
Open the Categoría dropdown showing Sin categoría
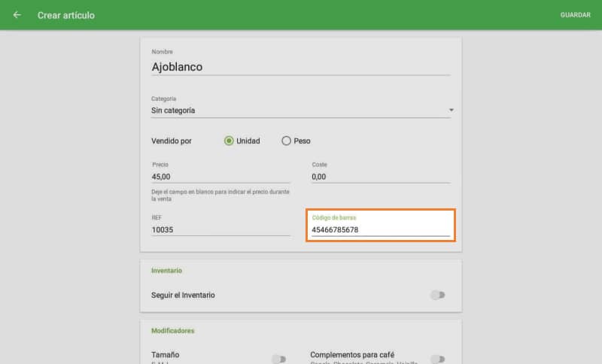pyautogui.click(x=300, y=111)
